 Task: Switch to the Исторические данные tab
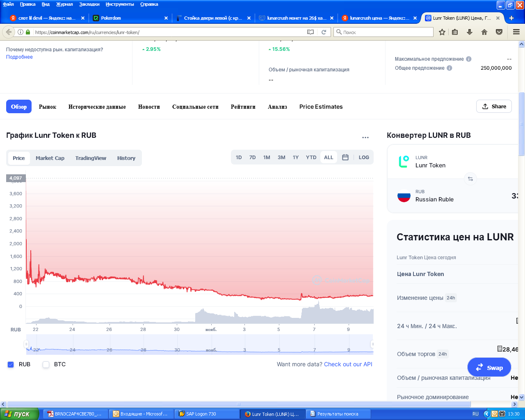click(x=97, y=107)
